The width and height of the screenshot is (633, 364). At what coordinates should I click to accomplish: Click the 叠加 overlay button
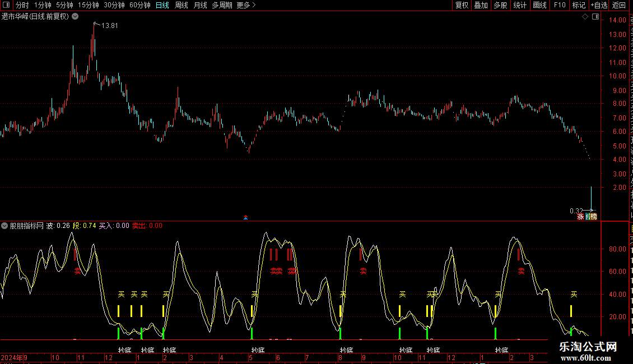(481, 5)
